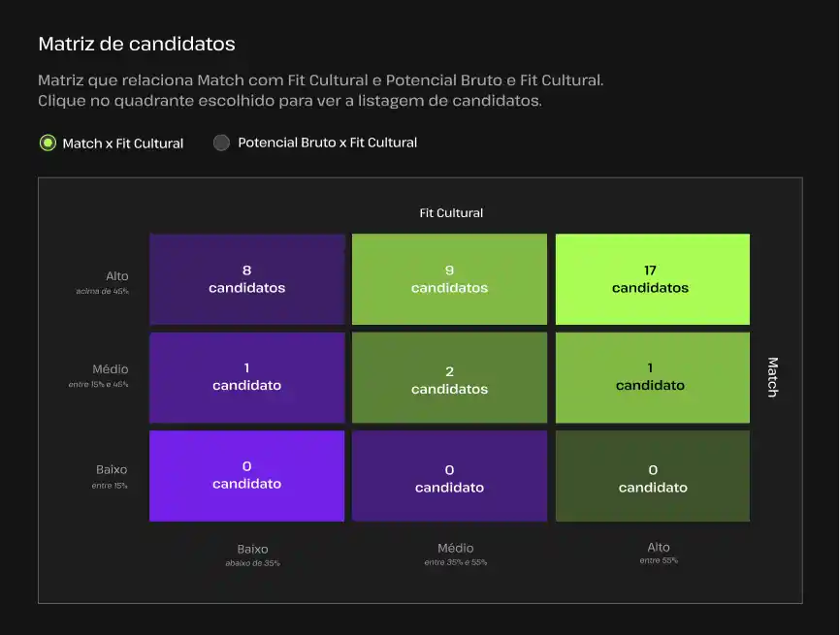Select the Match x Fit Cultural radio option
The width and height of the screenshot is (840, 635).
(x=48, y=143)
